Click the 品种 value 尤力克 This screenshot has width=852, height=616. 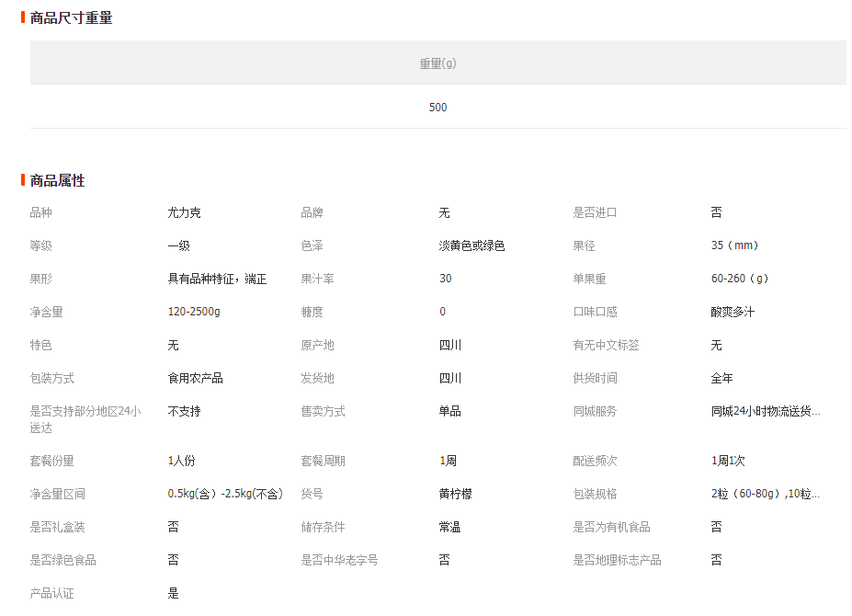pyautogui.click(x=184, y=212)
